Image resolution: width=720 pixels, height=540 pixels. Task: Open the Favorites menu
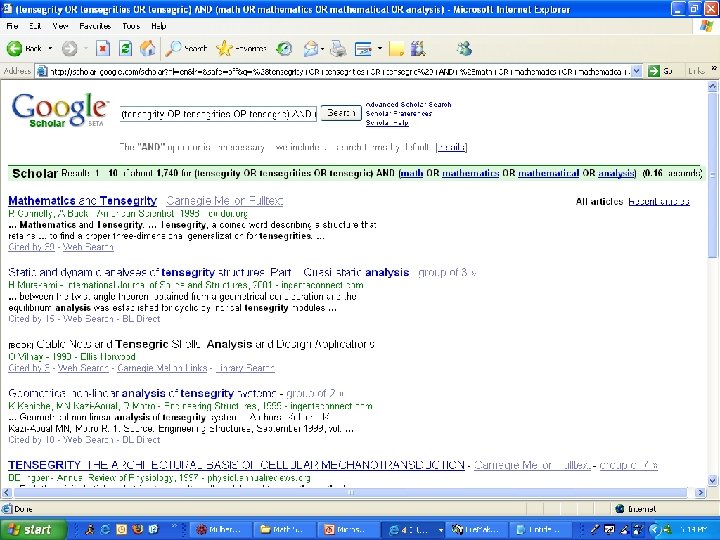click(x=95, y=26)
